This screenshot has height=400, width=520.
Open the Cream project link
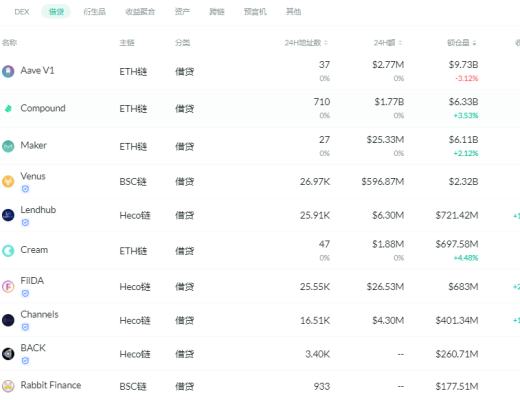[x=34, y=250]
